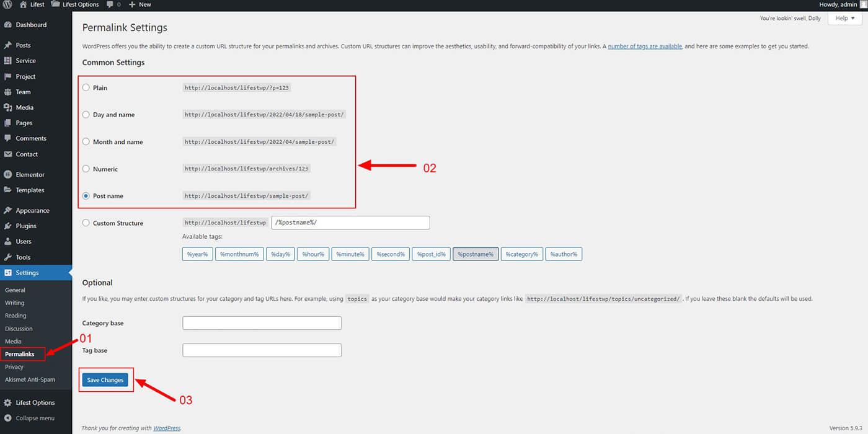The image size is (868, 434).
Task: Click the Pages sidebar icon
Action: pos(7,123)
